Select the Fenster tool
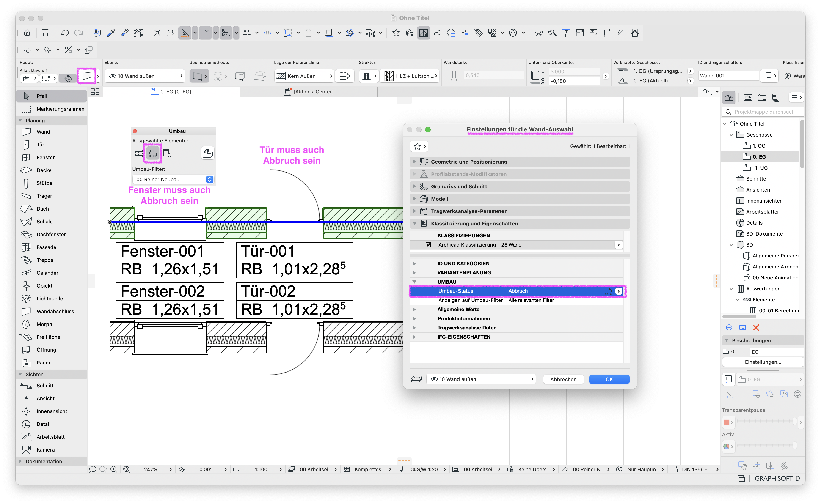Screen dimensions: 821x504 click(x=51, y=157)
